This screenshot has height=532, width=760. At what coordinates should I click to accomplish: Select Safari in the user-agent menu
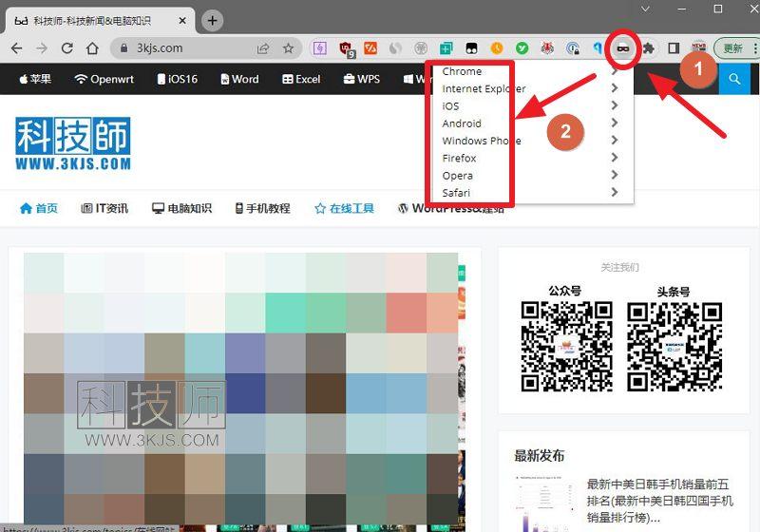click(x=456, y=193)
